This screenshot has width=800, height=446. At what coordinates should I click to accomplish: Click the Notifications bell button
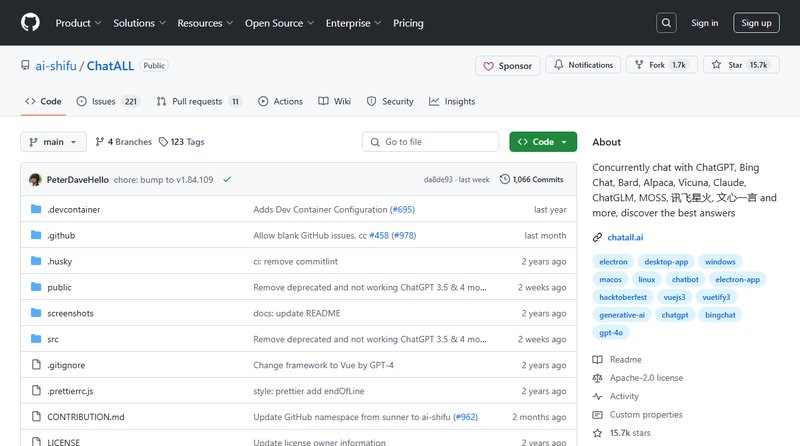pyautogui.click(x=584, y=65)
